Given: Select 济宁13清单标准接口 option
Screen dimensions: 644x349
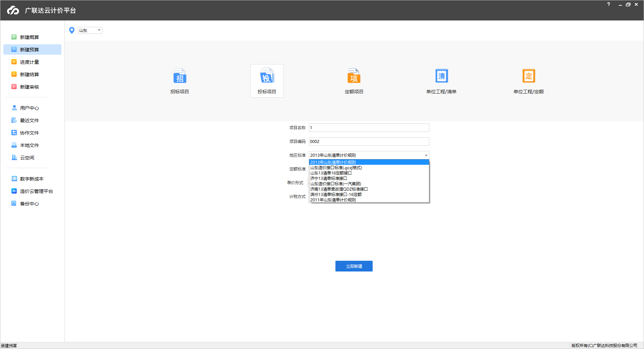Looking at the screenshot, I should click(x=369, y=179).
